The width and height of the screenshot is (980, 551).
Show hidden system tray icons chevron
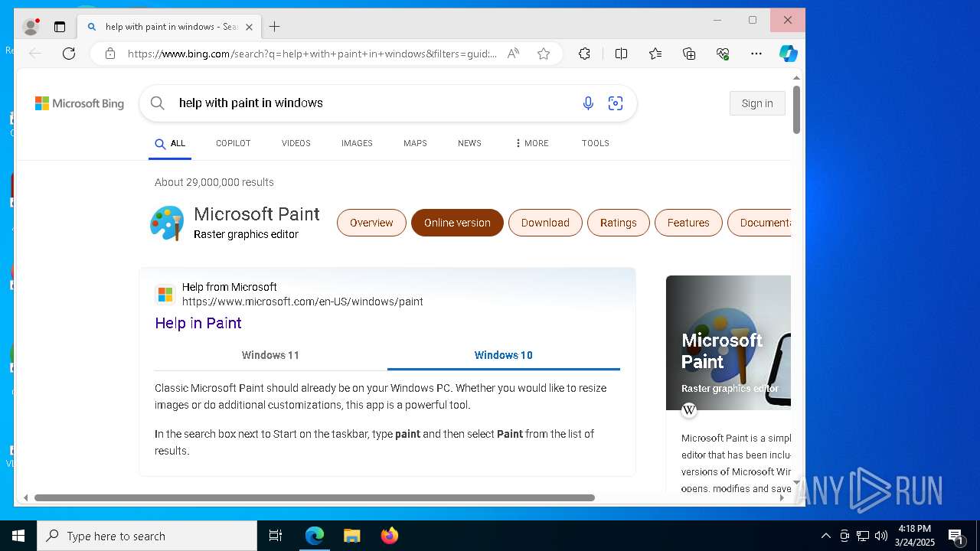825,536
